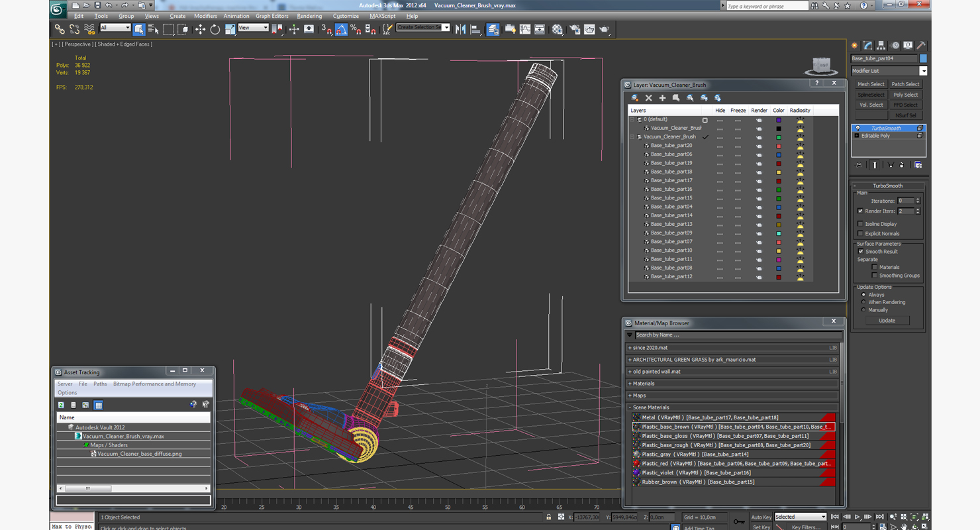Enable Explicit Normals checkbox
The width and height of the screenshot is (980, 530).
coord(860,233)
